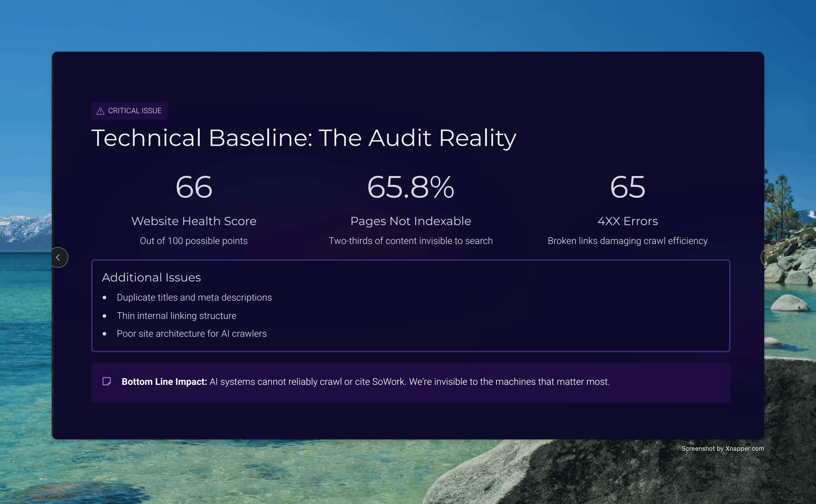The image size is (816, 504).
Task: Click the 65.8% statistic
Action: (410, 187)
